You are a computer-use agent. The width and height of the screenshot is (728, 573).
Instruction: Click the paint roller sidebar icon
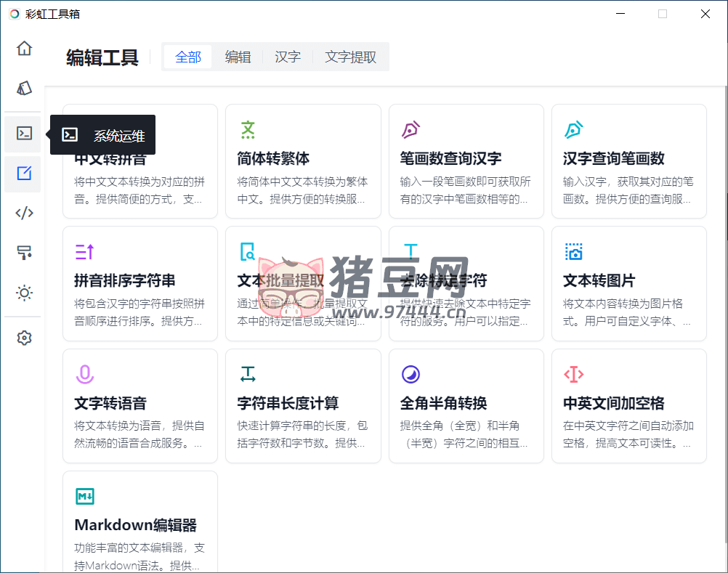(24, 253)
